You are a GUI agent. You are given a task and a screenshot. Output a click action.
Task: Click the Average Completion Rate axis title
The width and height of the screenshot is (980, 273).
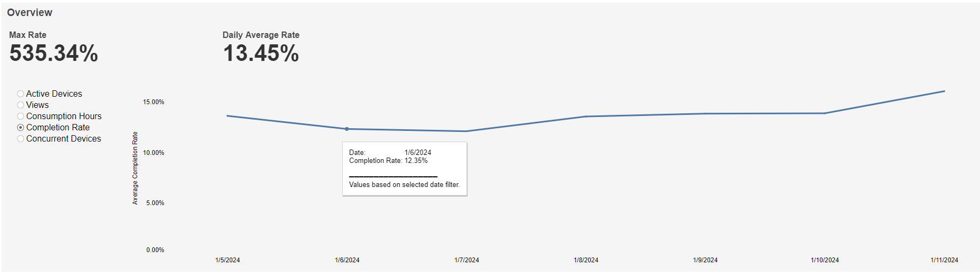(x=135, y=168)
